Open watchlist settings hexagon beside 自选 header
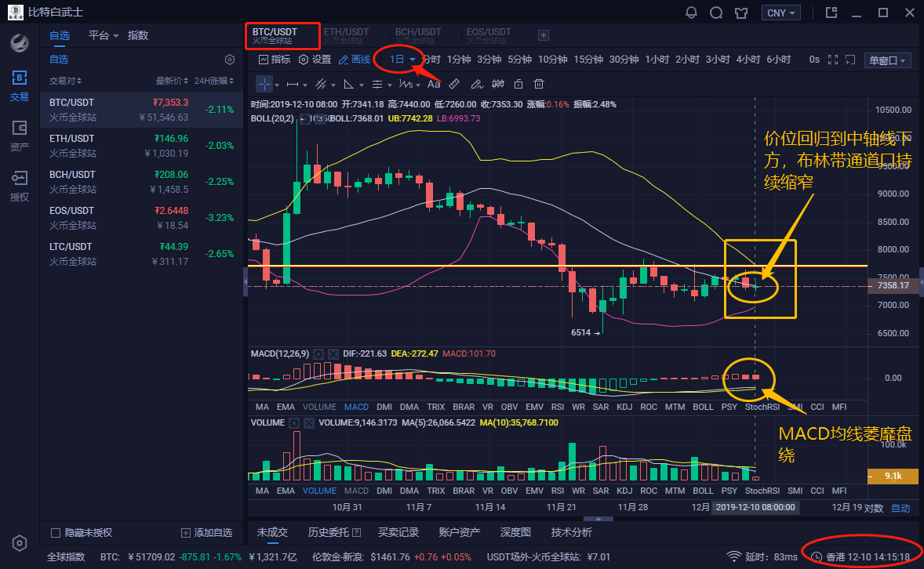The height and width of the screenshot is (569, 924). [x=230, y=60]
